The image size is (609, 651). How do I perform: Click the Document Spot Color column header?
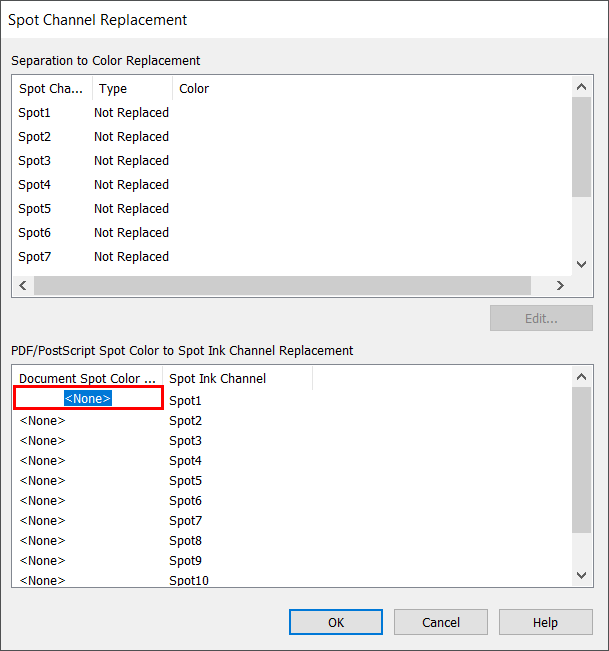pos(88,379)
